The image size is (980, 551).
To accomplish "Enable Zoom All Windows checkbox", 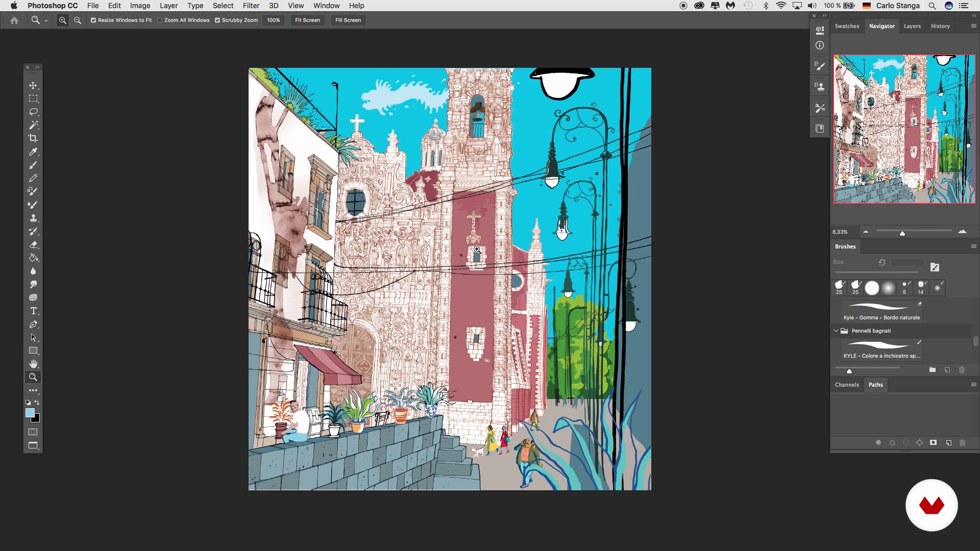I will 160,20.
